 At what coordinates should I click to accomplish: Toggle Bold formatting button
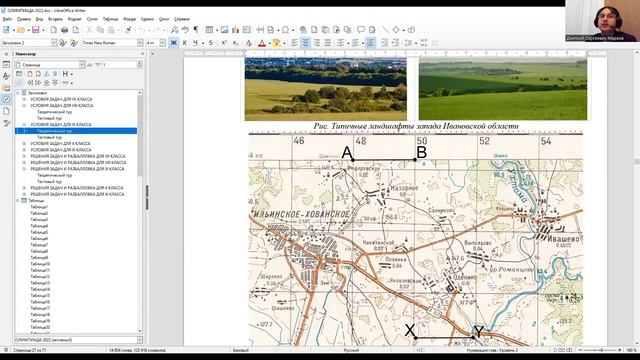click(173, 42)
